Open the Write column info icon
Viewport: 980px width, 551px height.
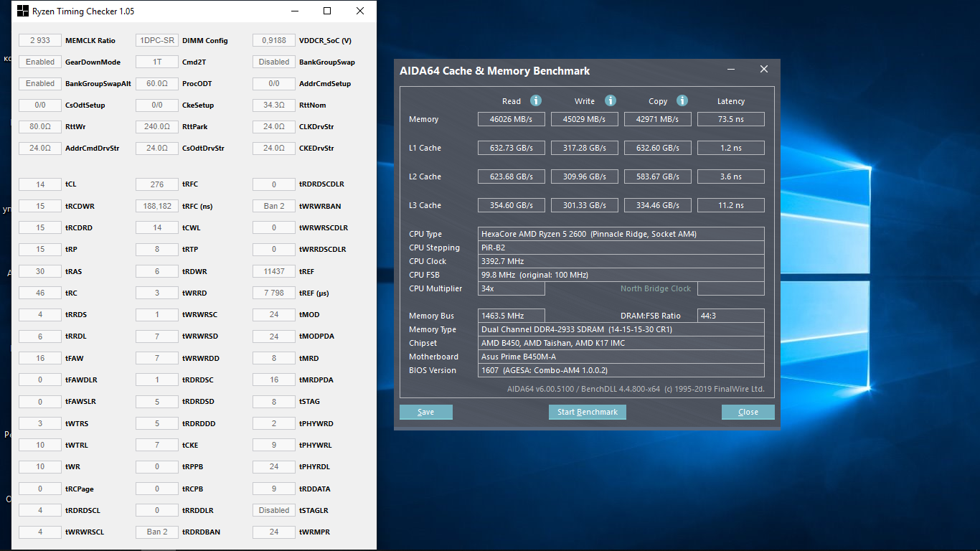point(611,100)
